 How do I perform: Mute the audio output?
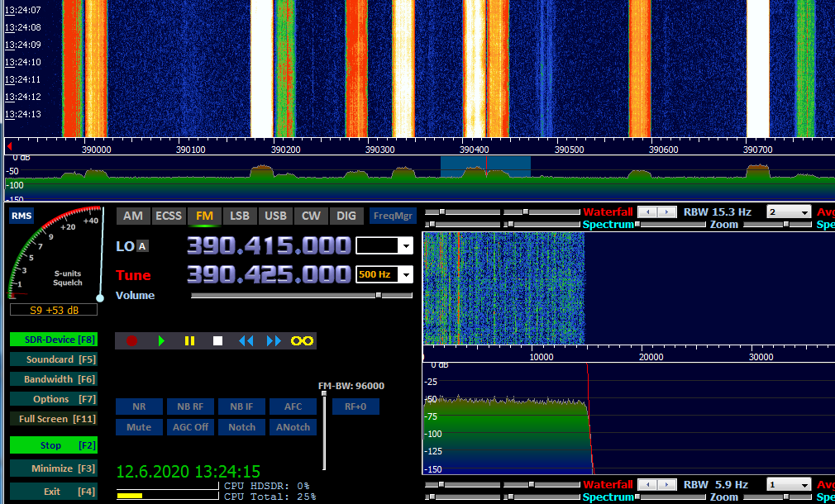tap(139, 427)
